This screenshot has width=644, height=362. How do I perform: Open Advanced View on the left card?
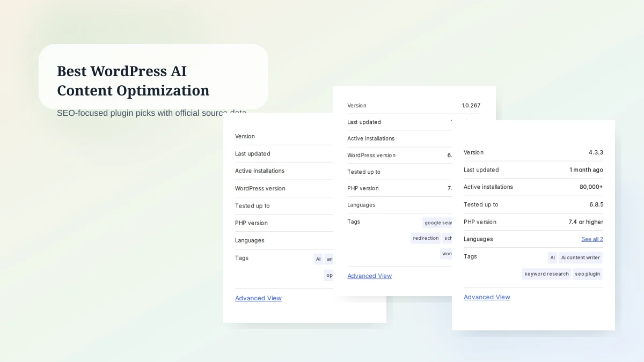coord(258,298)
